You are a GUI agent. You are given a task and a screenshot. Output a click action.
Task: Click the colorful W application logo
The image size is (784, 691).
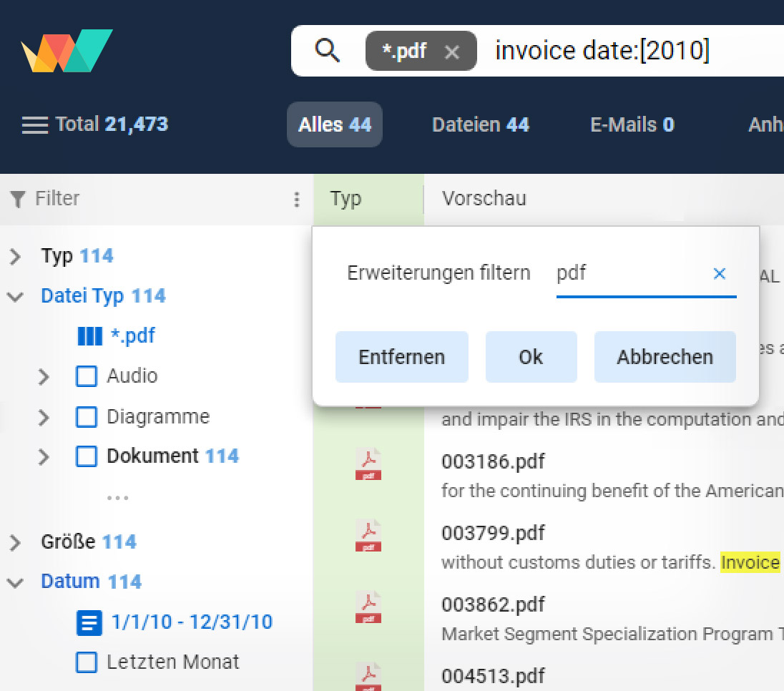(x=67, y=51)
